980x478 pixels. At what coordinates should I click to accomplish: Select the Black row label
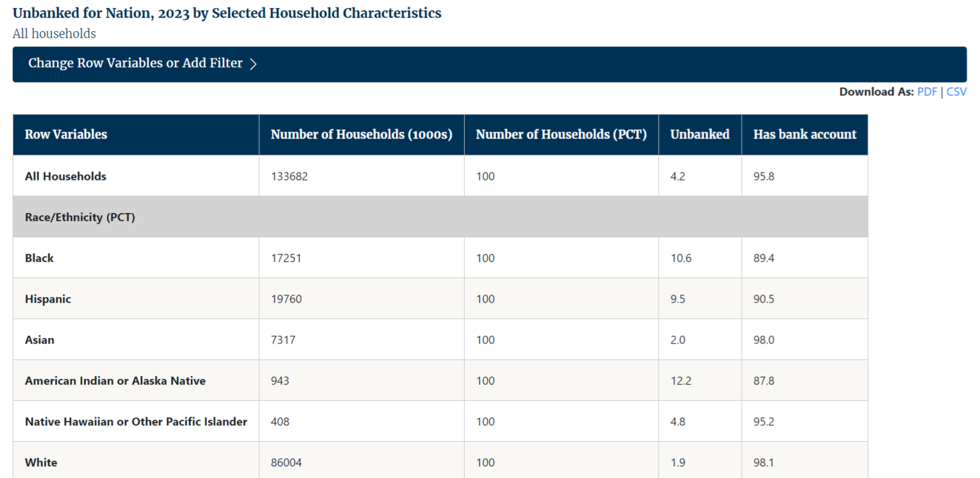[39, 258]
